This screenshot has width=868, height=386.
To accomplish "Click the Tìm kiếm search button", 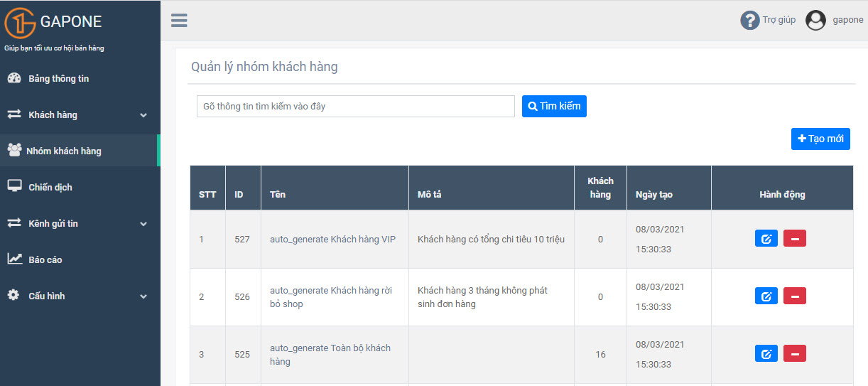I will (x=554, y=107).
